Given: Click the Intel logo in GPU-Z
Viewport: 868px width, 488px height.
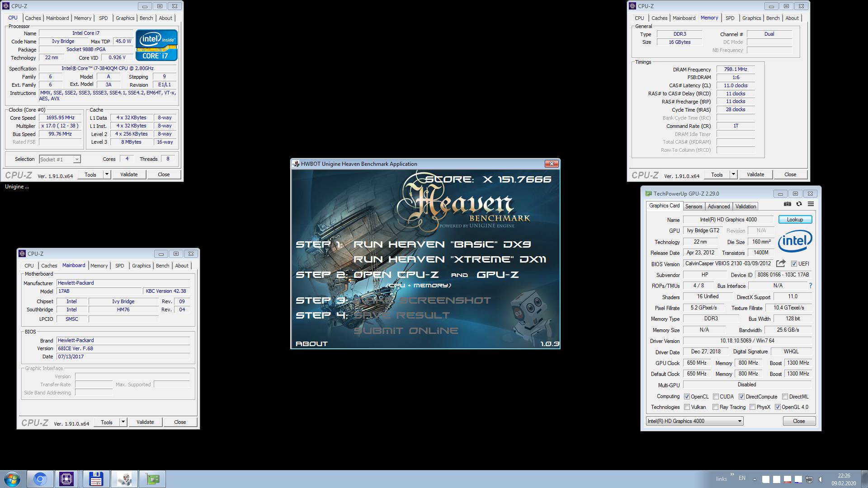Looking at the screenshot, I should pyautogui.click(x=795, y=242).
